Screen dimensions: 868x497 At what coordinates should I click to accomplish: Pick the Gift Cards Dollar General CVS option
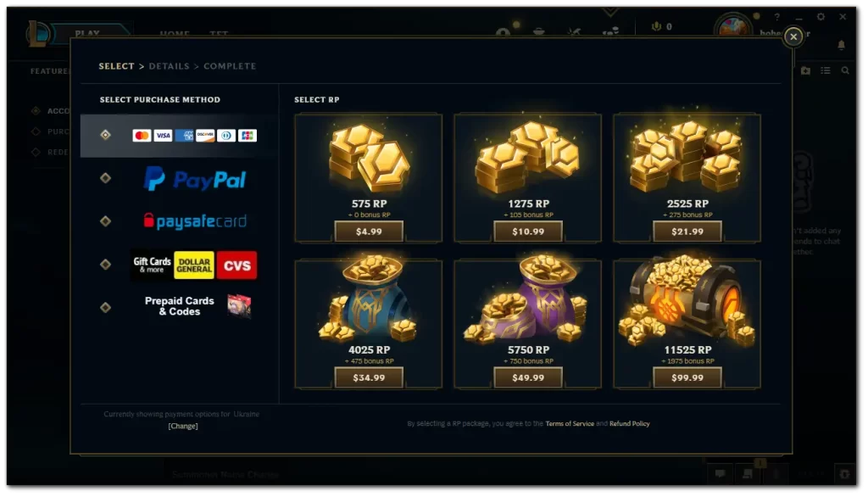coord(194,265)
